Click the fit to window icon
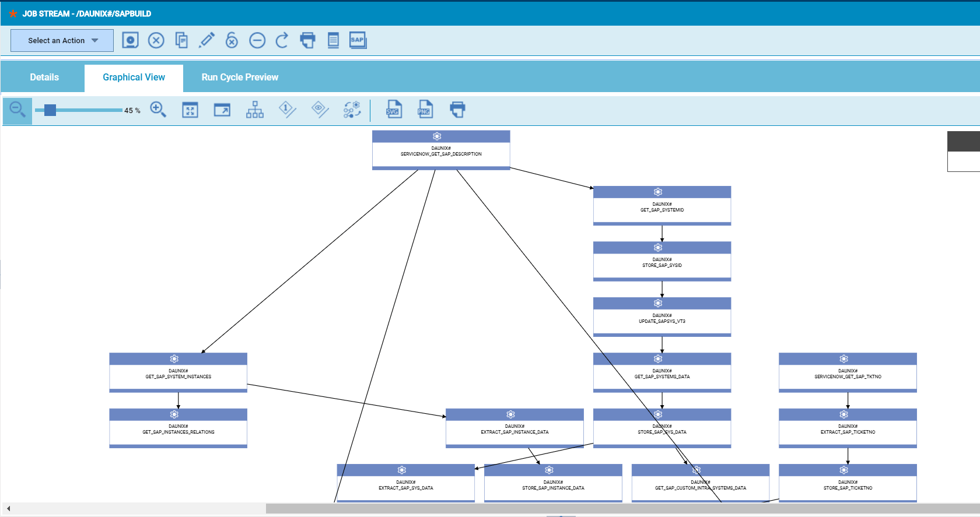This screenshot has height=517, width=980. click(190, 110)
